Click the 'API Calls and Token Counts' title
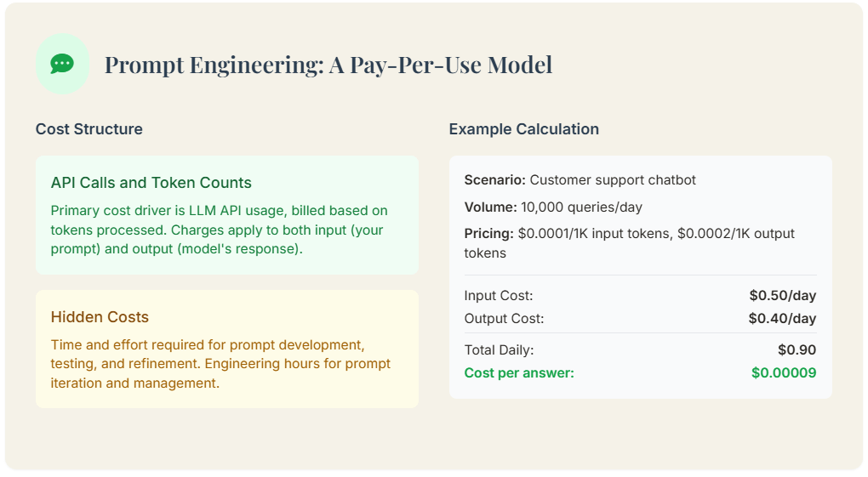The width and height of the screenshot is (868, 477). 151,183
